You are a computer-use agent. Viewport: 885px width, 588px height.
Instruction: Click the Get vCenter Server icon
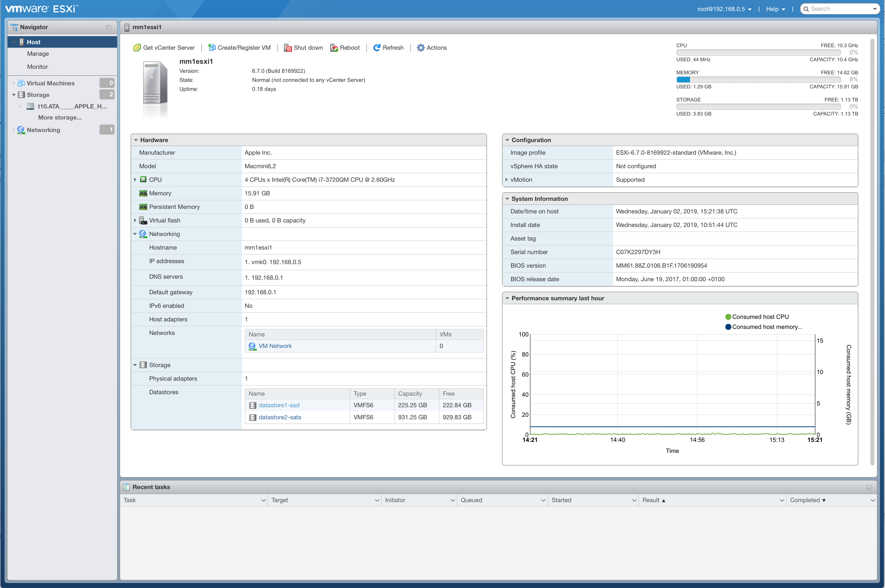(137, 48)
